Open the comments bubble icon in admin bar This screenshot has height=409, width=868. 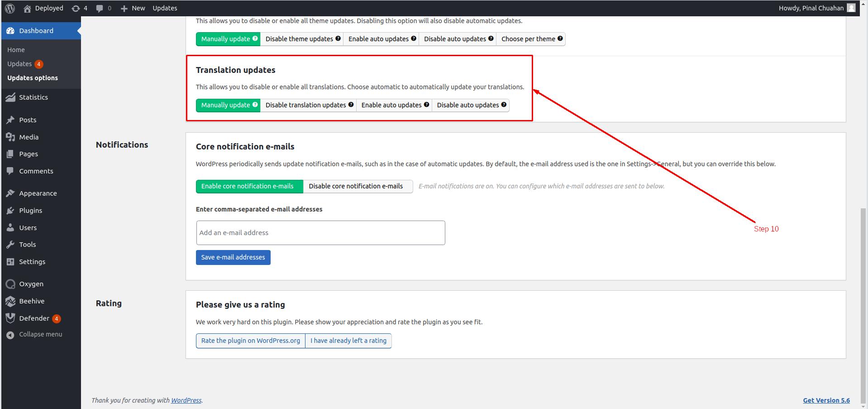pyautogui.click(x=100, y=8)
